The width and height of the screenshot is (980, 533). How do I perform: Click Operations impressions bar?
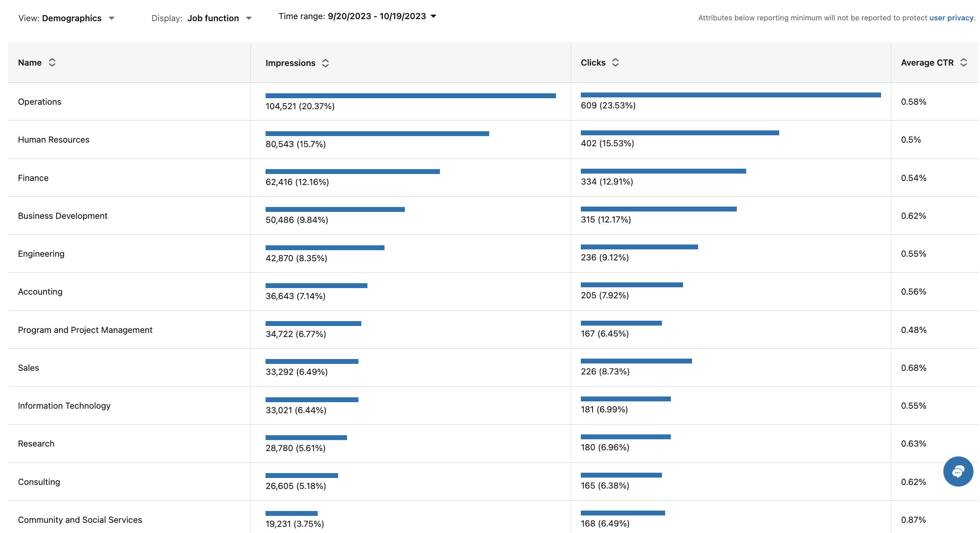pos(411,96)
